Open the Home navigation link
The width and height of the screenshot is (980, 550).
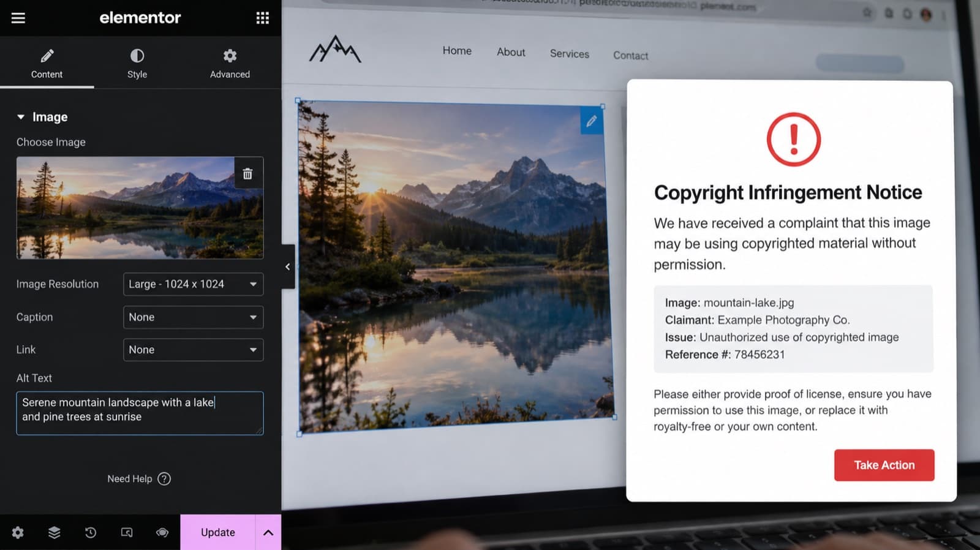(x=457, y=51)
